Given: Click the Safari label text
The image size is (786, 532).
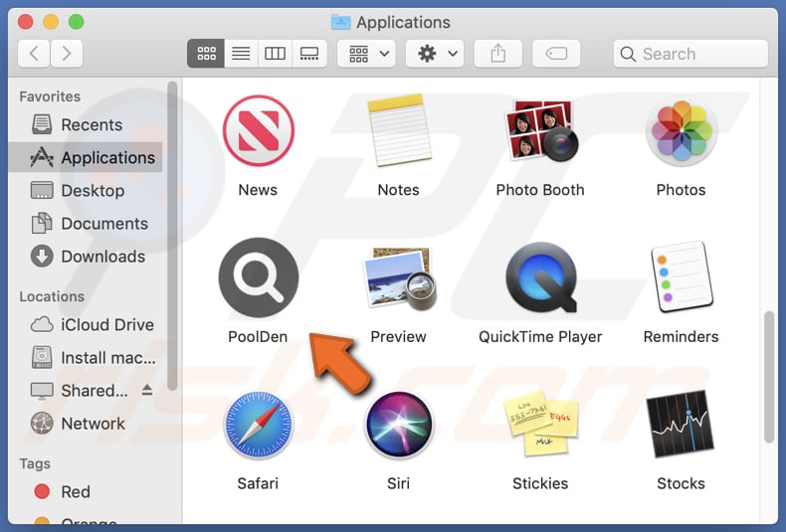Looking at the screenshot, I should pos(258,483).
